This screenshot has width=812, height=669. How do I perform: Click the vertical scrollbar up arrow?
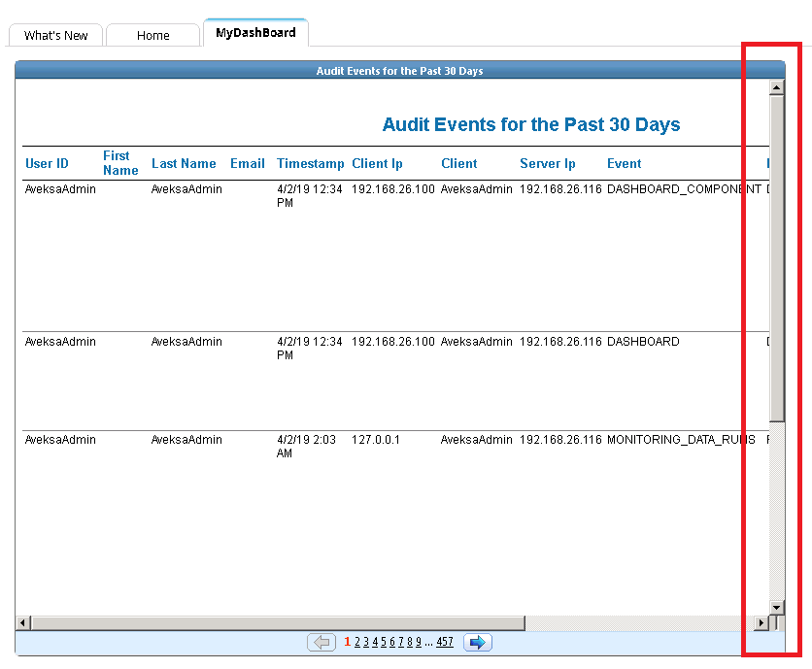[x=776, y=86]
